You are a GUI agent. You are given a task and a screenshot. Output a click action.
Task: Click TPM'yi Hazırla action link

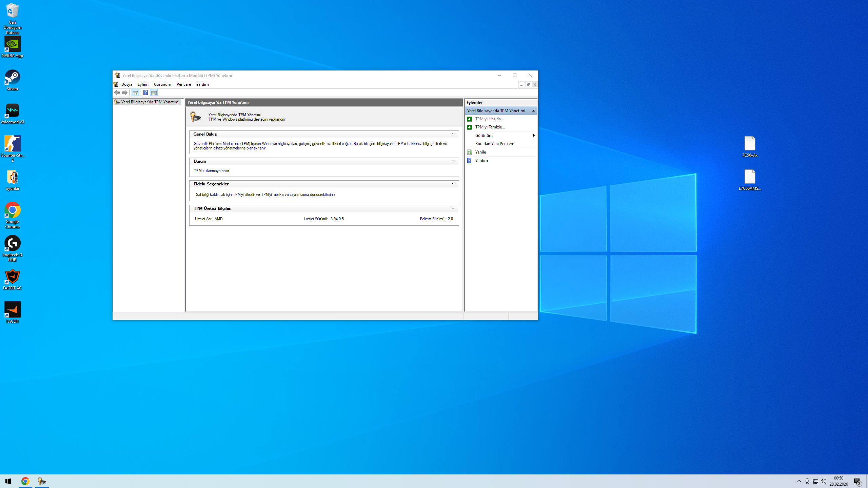coord(490,119)
